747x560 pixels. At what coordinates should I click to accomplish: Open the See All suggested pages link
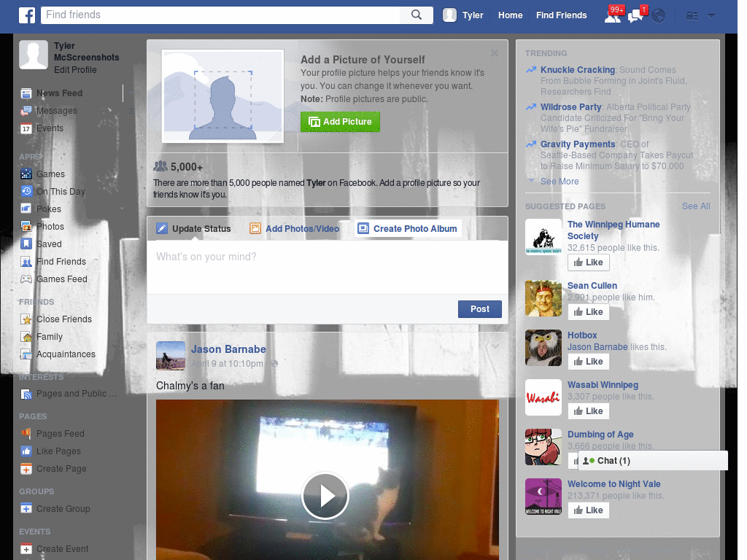(x=695, y=206)
